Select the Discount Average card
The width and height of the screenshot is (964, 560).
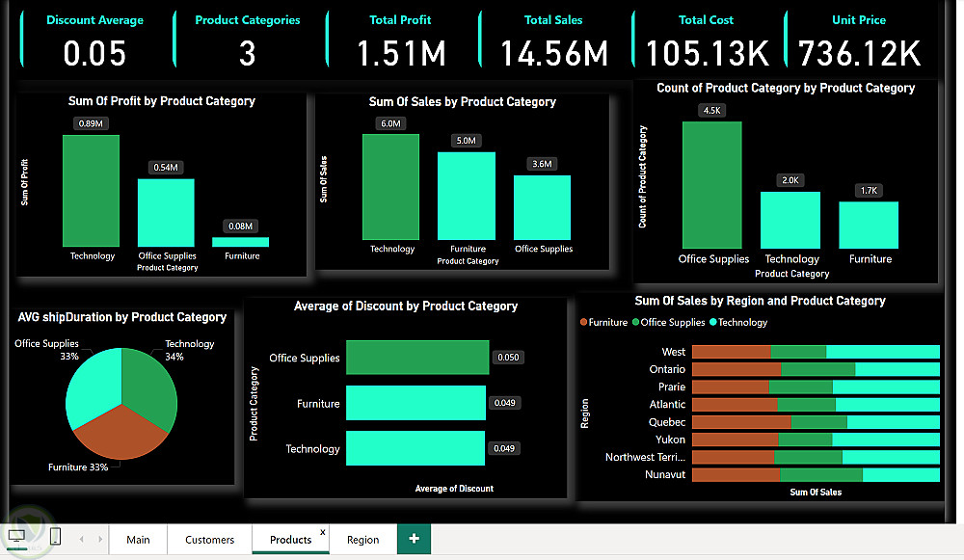click(94, 40)
